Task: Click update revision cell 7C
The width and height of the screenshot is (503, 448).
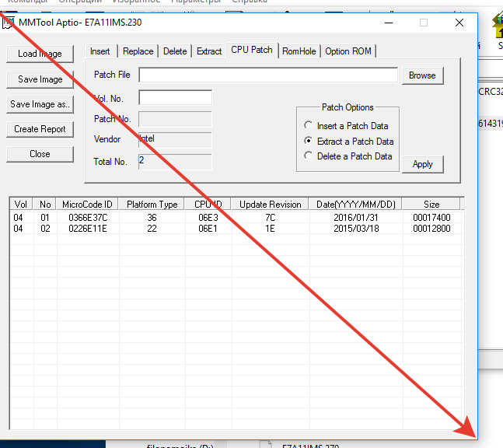Action: [270, 218]
